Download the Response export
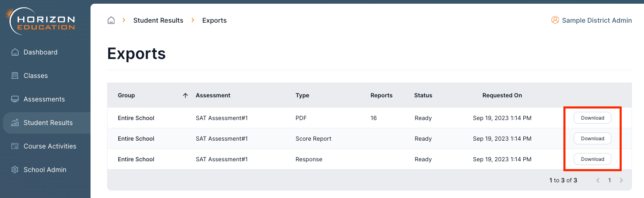The height and width of the screenshot is (198, 644). [592, 159]
